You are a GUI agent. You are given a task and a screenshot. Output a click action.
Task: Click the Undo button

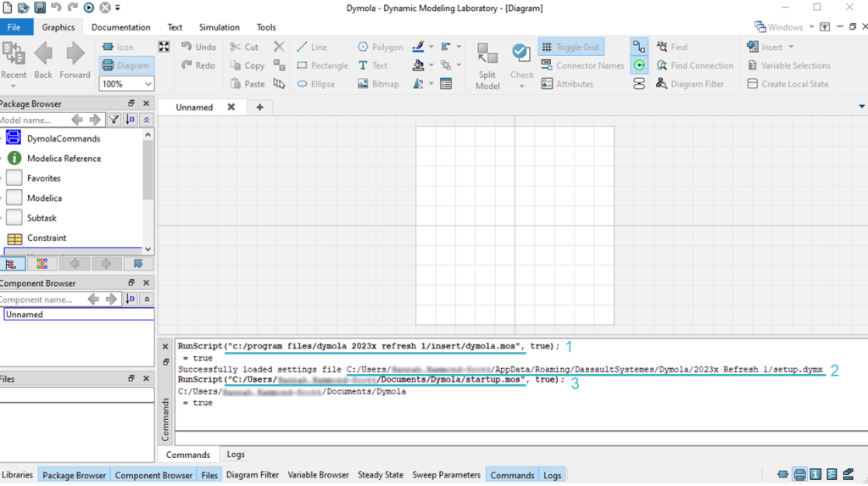pos(198,47)
